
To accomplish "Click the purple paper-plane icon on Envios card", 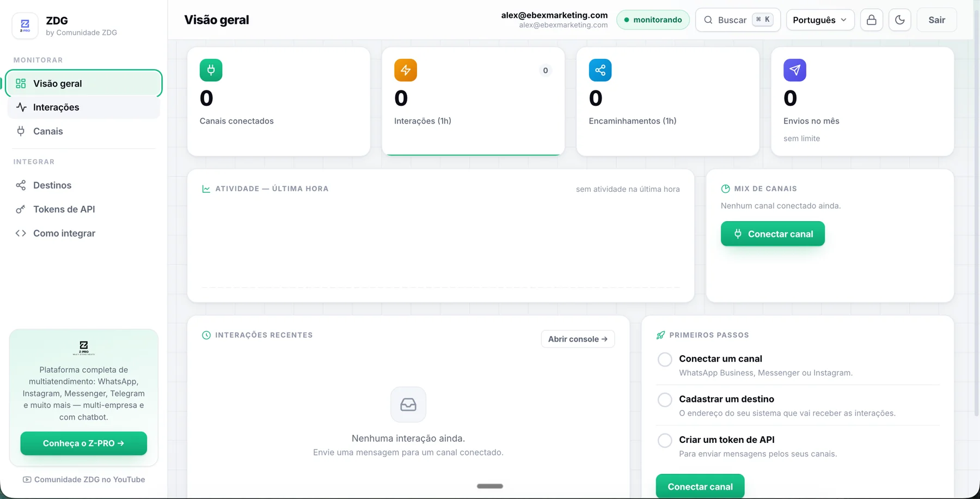I will [x=795, y=70].
